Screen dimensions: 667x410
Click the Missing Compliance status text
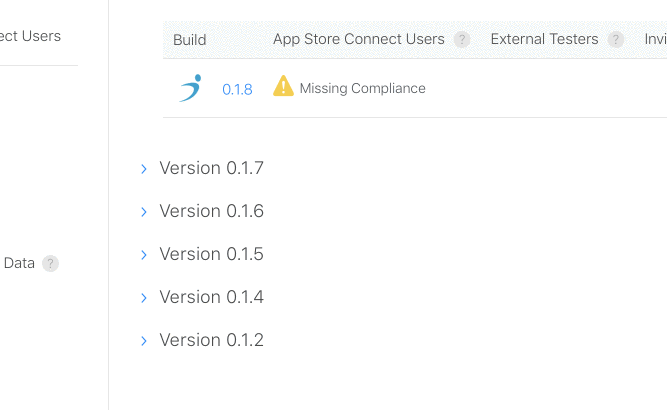[x=362, y=88]
